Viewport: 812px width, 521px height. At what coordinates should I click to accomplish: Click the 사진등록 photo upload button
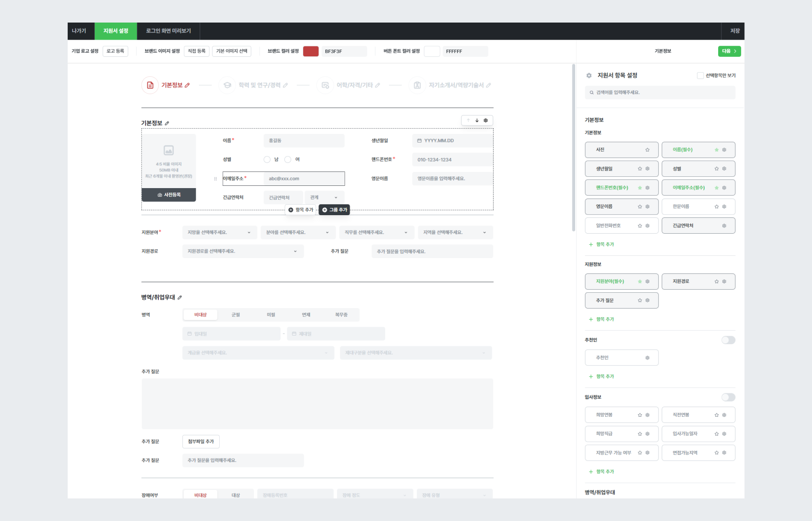169,195
